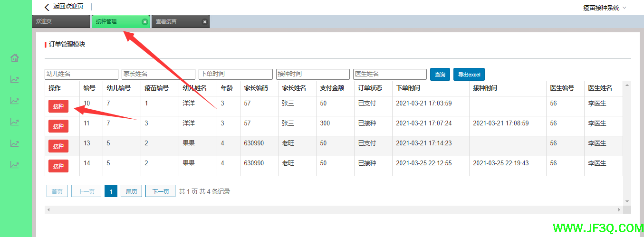This screenshot has width=644, height=237.
Task: Open the 疫苗接种系统 dropdown menu
Action: [x=604, y=8]
